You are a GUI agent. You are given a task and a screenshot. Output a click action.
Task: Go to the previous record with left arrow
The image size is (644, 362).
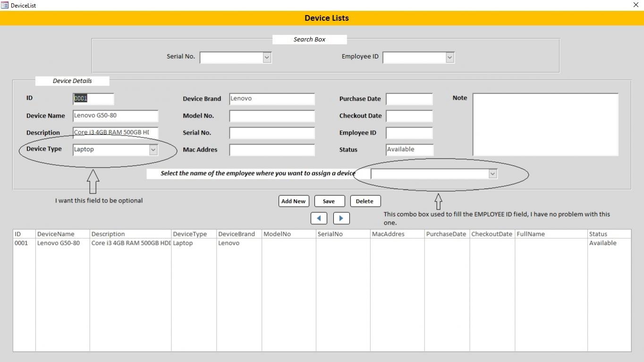(x=319, y=218)
